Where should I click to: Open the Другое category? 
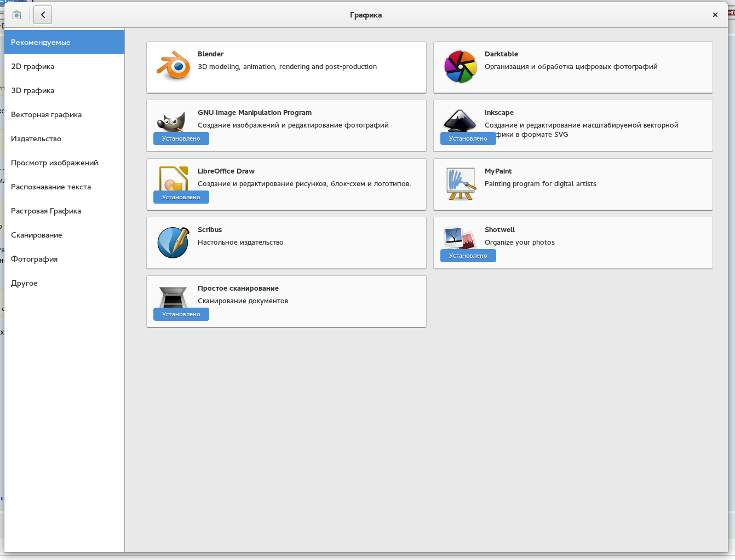[x=64, y=283]
